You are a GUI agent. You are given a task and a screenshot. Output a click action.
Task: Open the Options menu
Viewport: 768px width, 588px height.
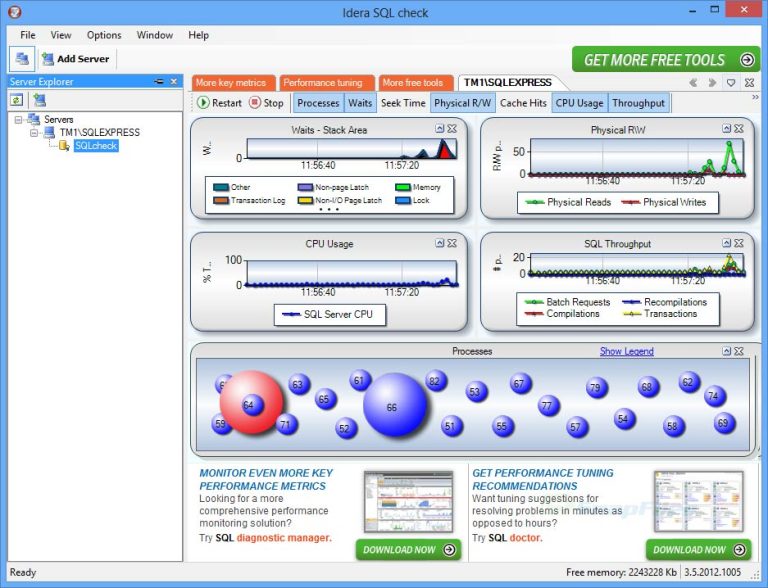point(104,35)
